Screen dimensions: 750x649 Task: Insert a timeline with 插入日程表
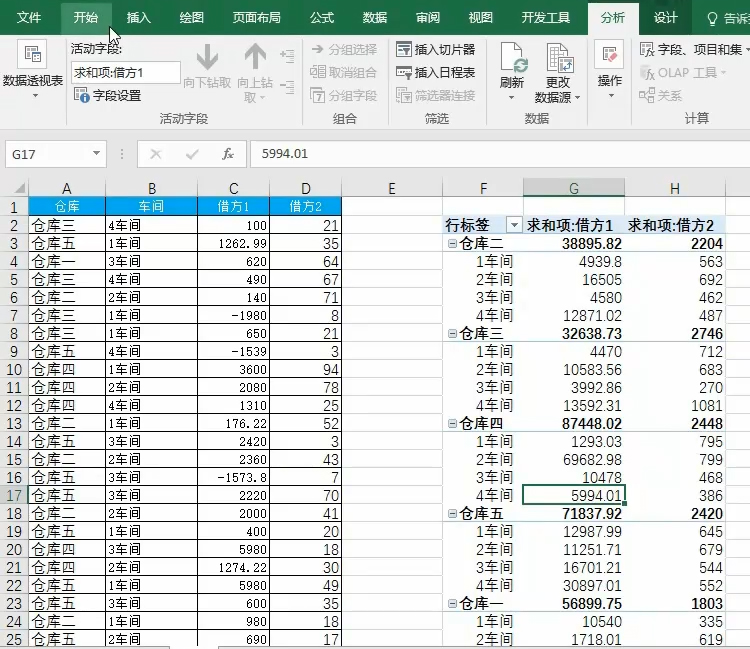tap(435, 73)
